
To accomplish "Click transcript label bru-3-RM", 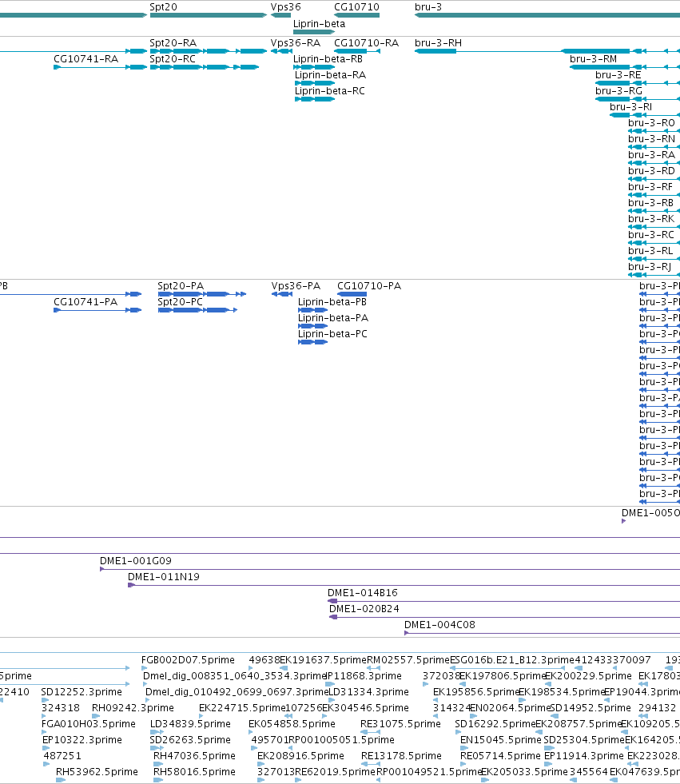I will click(x=593, y=59).
